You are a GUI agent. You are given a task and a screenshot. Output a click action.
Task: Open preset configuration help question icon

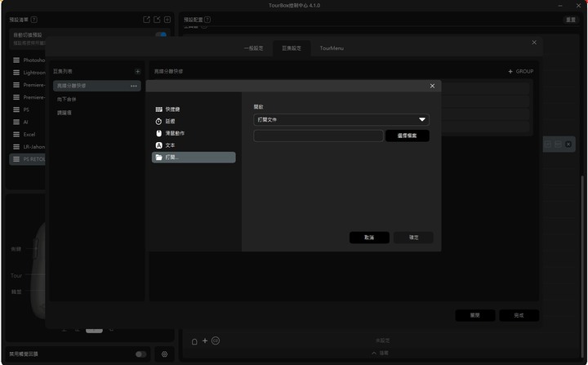pos(207,20)
